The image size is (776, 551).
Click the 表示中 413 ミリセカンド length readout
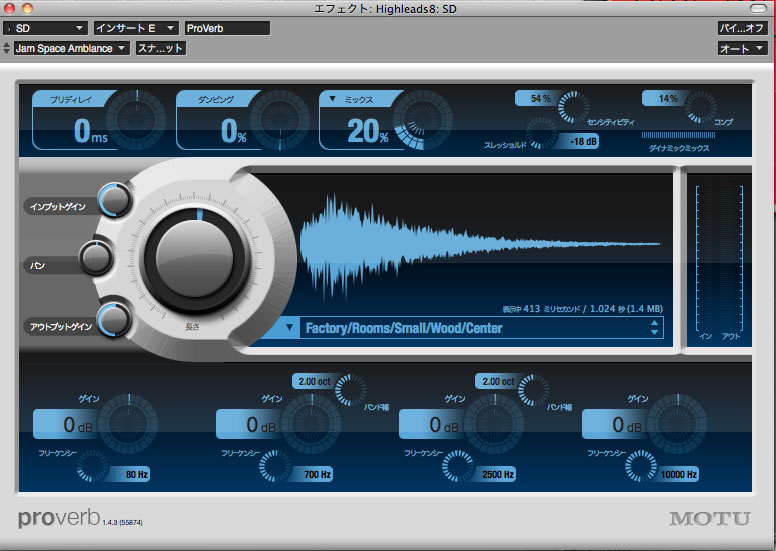click(582, 309)
